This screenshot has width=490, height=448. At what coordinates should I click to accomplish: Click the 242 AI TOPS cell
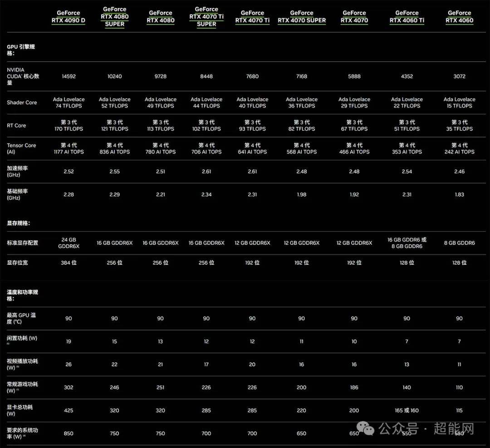pos(459,148)
